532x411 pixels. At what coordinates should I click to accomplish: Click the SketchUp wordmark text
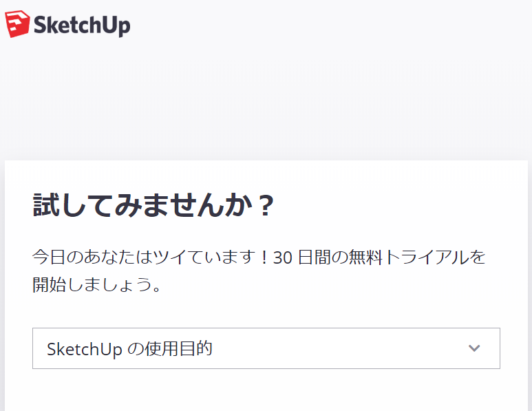tap(81, 25)
